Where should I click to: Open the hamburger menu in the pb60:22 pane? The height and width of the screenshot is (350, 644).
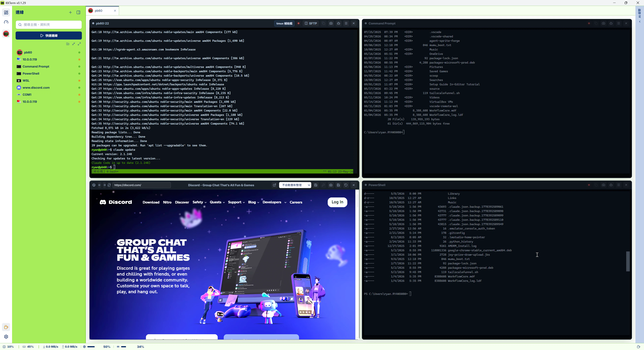(x=346, y=23)
